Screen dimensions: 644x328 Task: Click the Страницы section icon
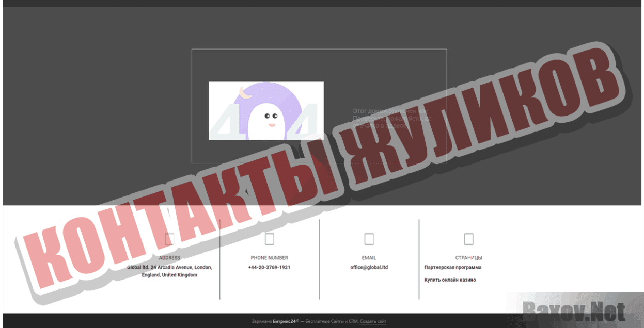pos(468,238)
